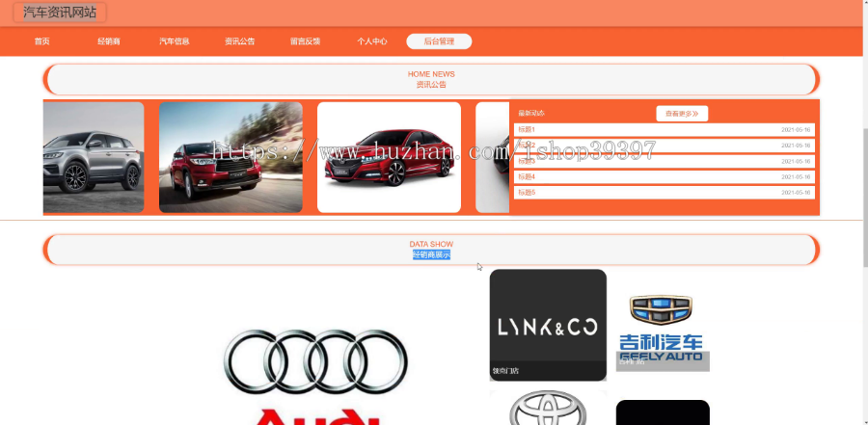Image resolution: width=868 pixels, height=425 pixels.
Task: Open the 个人中心 menu item
Action: (372, 41)
